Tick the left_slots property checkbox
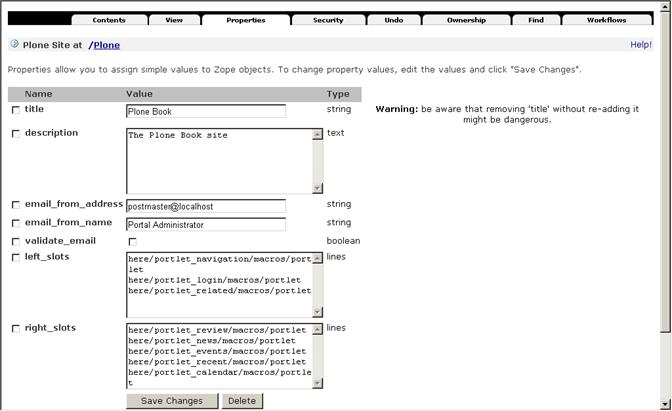 tap(16, 258)
